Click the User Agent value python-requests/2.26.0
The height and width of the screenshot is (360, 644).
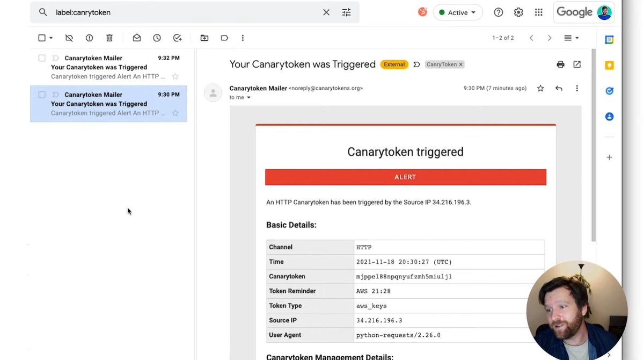(398, 335)
